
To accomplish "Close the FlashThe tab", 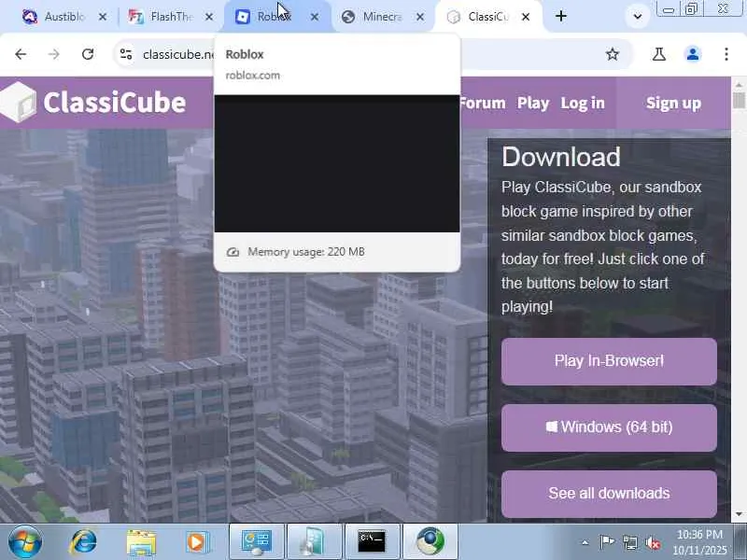I will [x=209, y=17].
